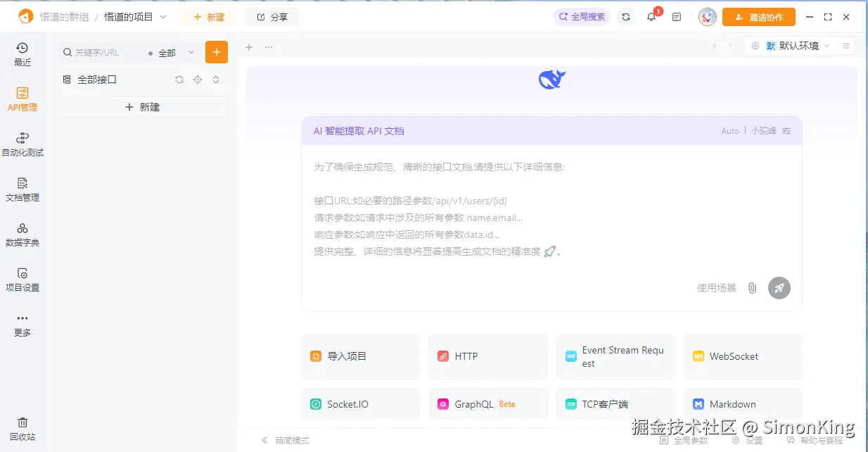Send with the rocket button
868x452 pixels.
[x=779, y=288]
